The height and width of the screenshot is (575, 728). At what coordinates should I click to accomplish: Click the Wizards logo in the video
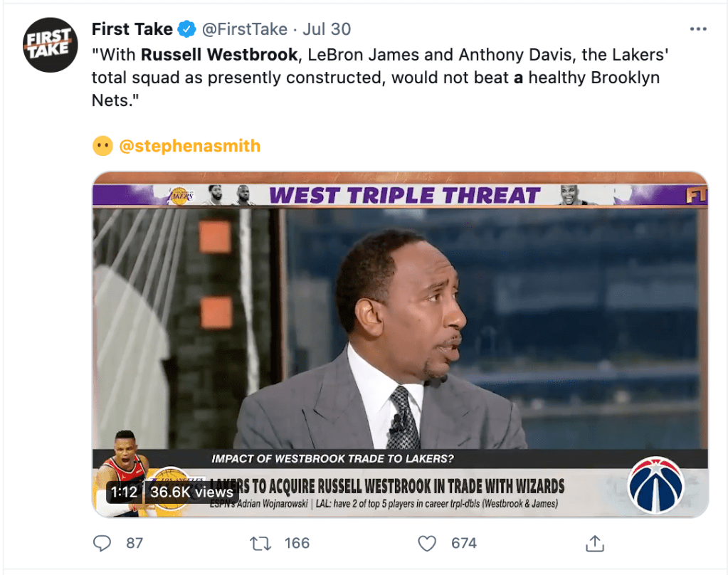(x=655, y=485)
